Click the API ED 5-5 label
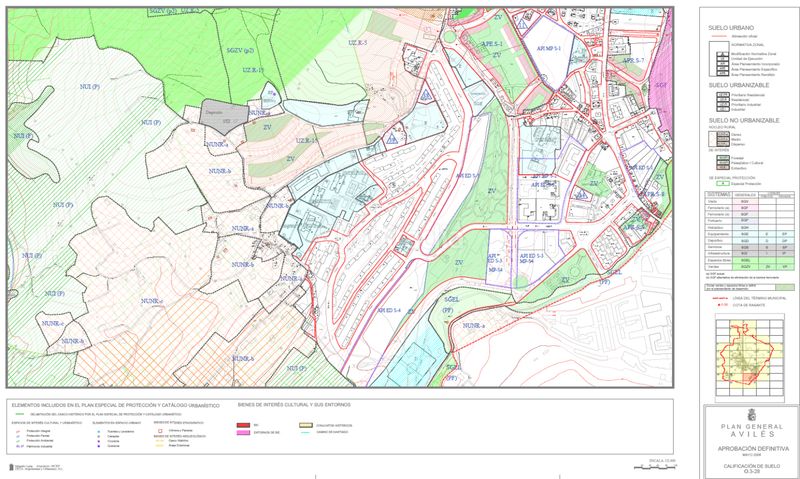 (x=467, y=175)
